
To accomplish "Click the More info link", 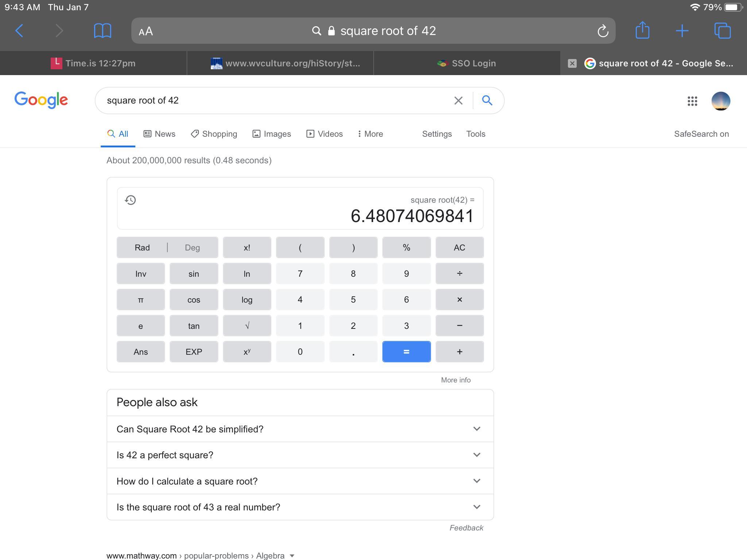I will click(456, 380).
